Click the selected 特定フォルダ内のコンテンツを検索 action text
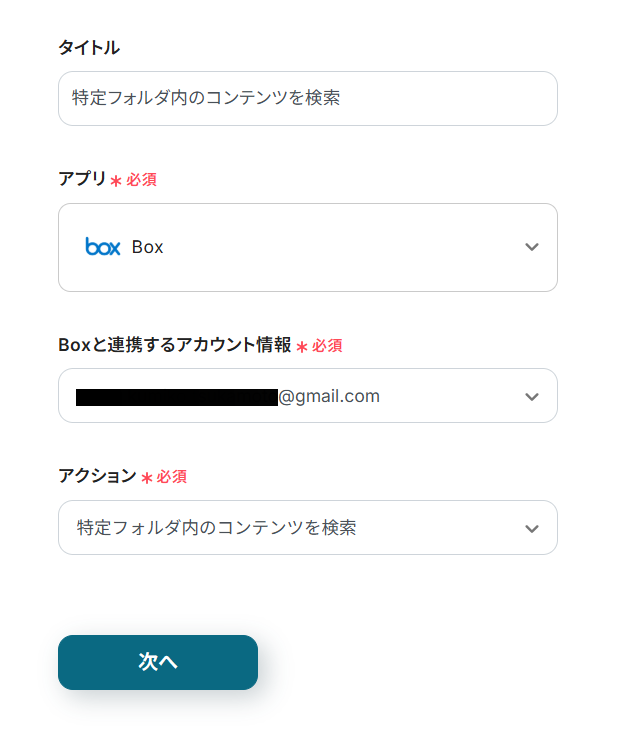Screen dimensions: 618x729 [216, 527]
